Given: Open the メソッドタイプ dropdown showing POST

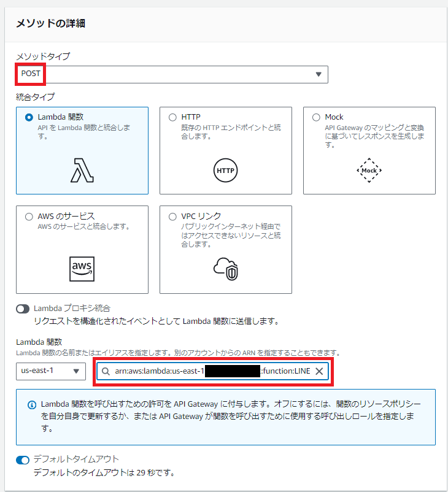Looking at the screenshot, I should (x=172, y=74).
